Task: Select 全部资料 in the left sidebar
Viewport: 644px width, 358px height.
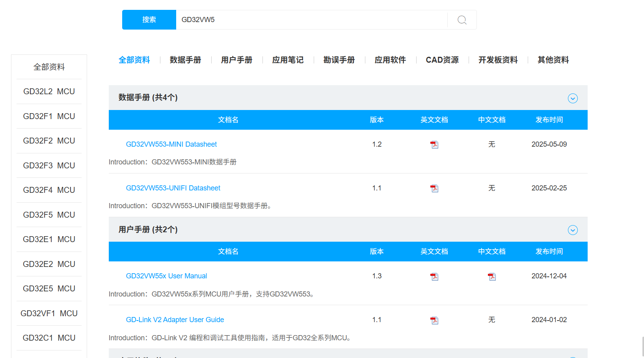Action: coord(49,67)
